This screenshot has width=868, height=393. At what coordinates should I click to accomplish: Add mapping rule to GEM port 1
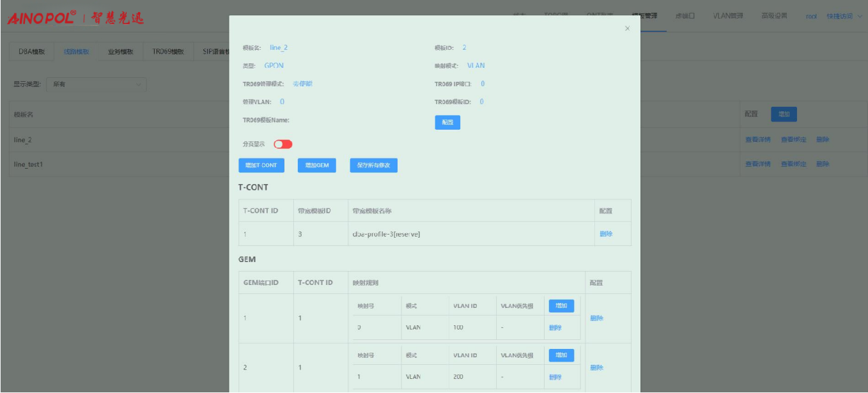tap(561, 306)
